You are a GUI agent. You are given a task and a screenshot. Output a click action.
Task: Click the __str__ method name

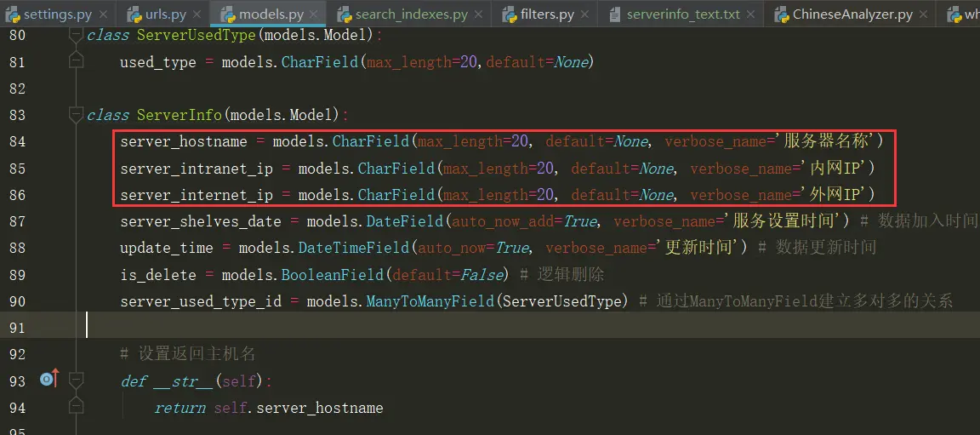pos(184,381)
